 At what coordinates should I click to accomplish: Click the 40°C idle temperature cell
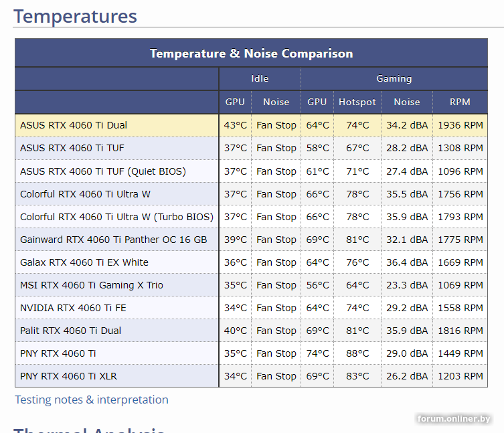pos(236,331)
